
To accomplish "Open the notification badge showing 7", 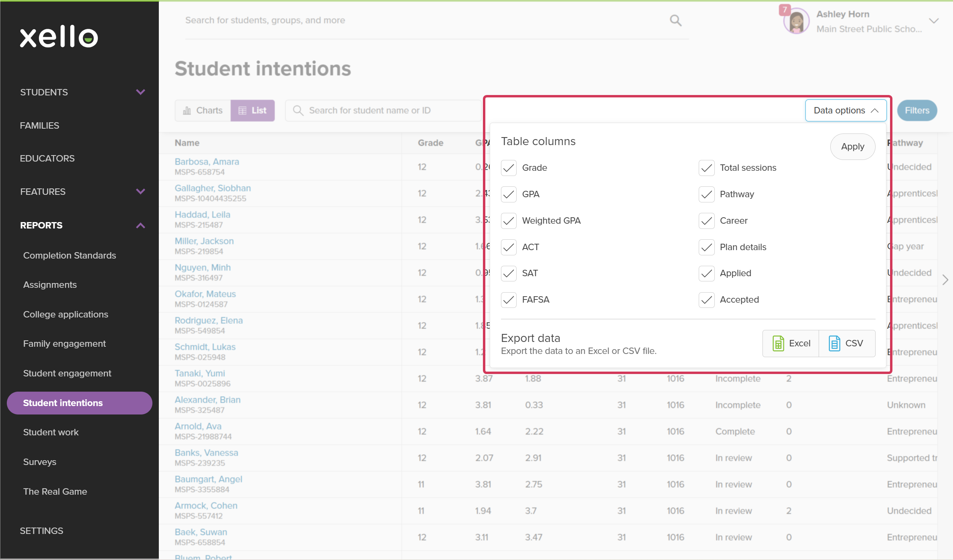I will click(785, 10).
